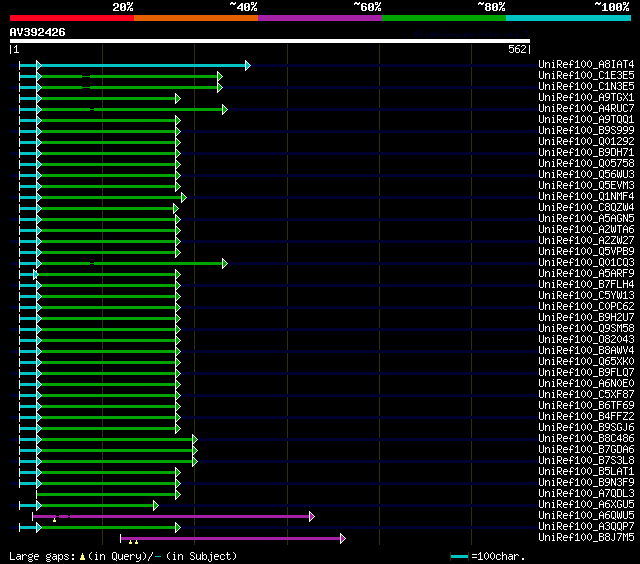Viewport: 640px width, 564px height.
Task: Click the UniRef100_B9S999 label
Action: click(586, 131)
